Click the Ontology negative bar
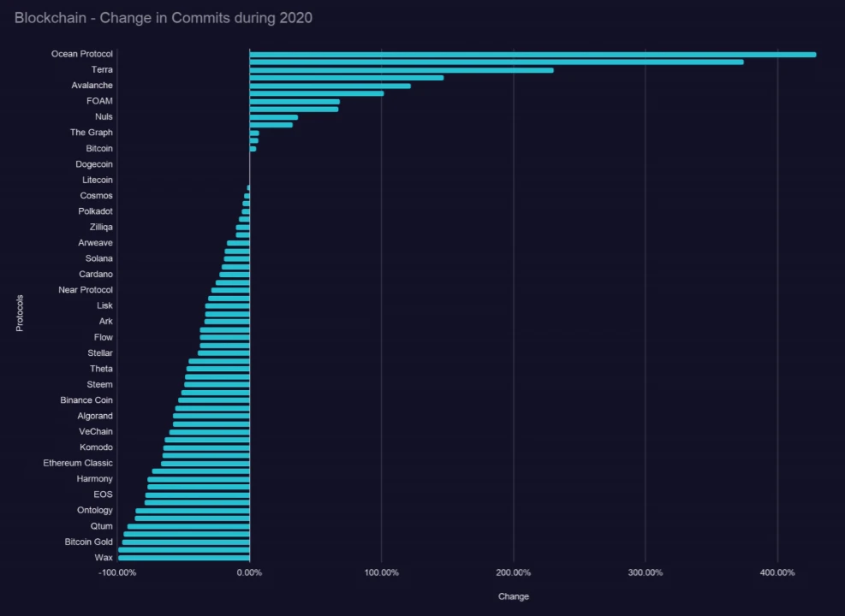The width and height of the screenshot is (845, 616). tap(193, 511)
